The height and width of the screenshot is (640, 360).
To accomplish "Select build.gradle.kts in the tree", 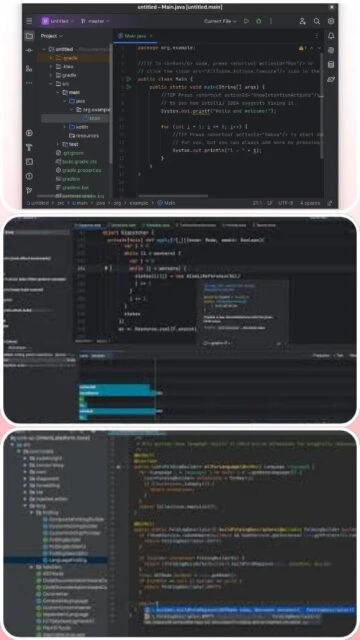I will [76, 162].
